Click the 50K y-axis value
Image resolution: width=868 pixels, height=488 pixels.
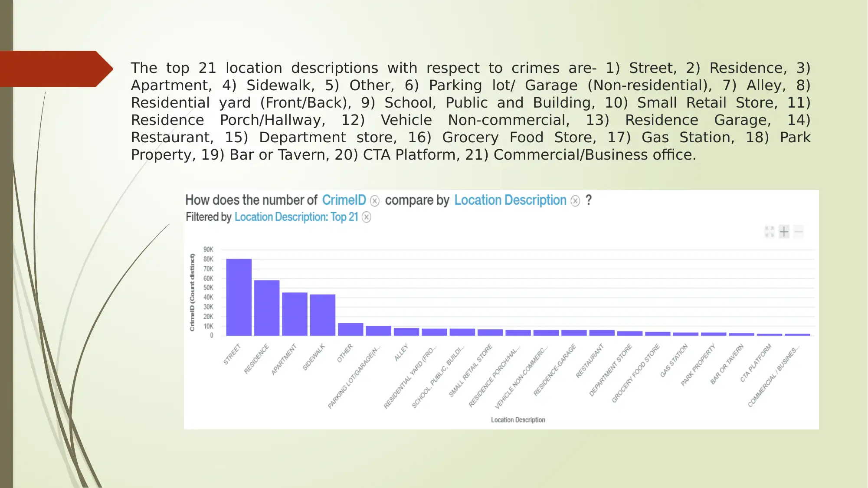pyautogui.click(x=208, y=288)
